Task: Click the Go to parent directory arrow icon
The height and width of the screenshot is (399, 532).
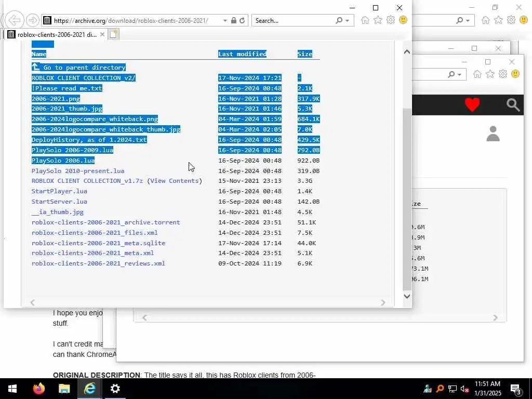Action: (x=36, y=66)
